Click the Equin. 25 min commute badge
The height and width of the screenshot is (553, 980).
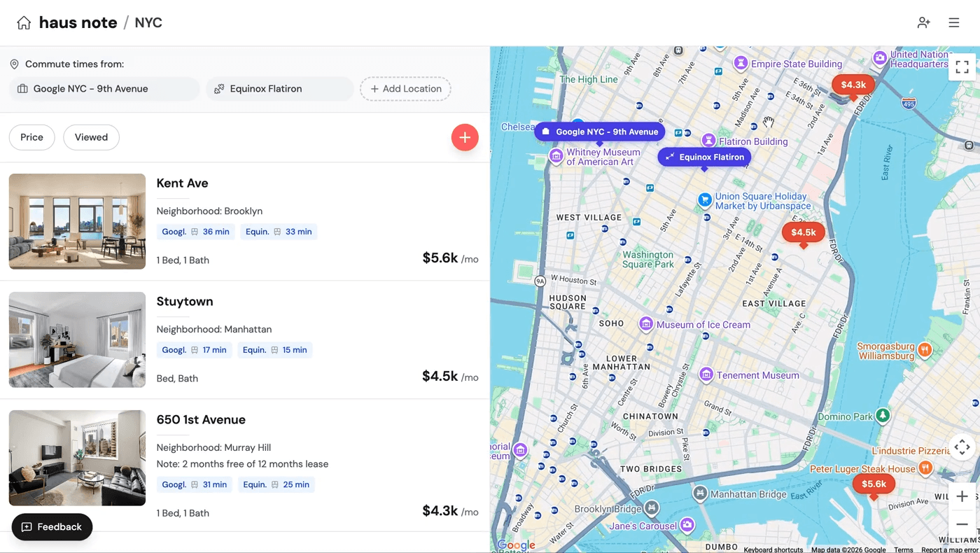276,484
